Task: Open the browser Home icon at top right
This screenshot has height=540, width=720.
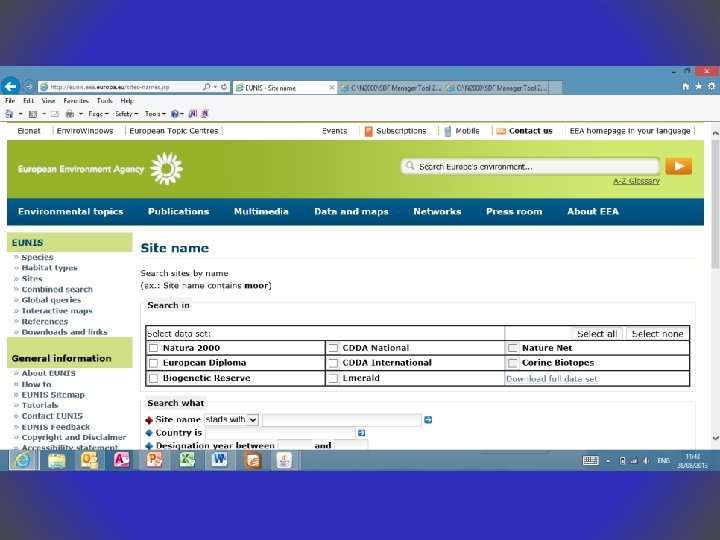Action: pos(686,86)
